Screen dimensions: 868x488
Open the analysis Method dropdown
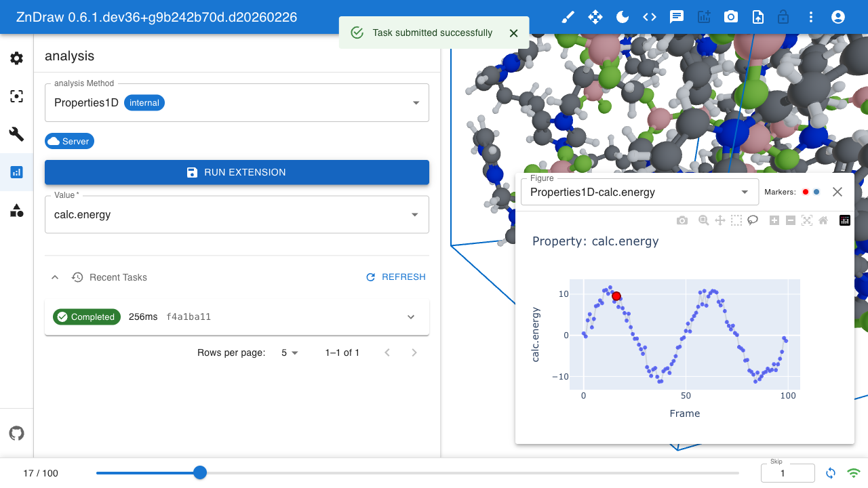coord(416,103)
